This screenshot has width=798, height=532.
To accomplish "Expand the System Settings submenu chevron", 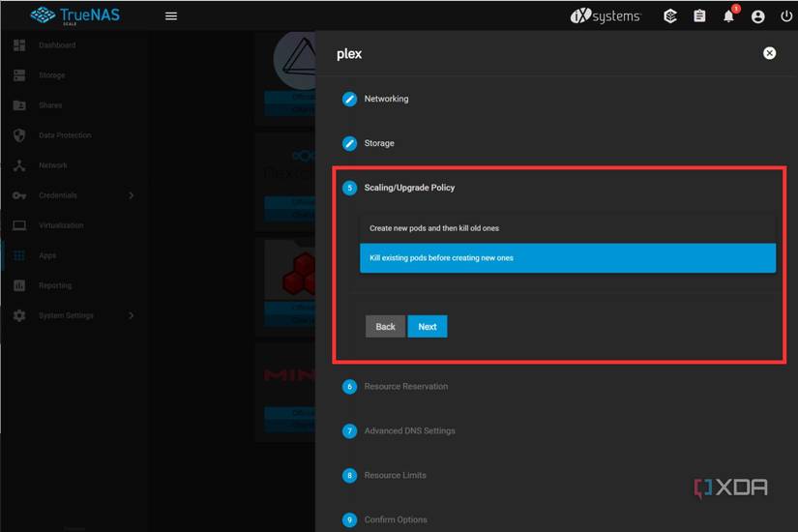I will 132,315.
